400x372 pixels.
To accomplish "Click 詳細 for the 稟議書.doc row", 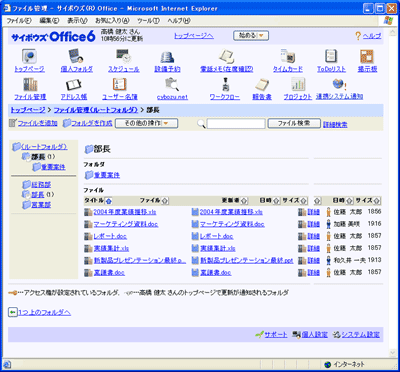I will tap(313, 273).
